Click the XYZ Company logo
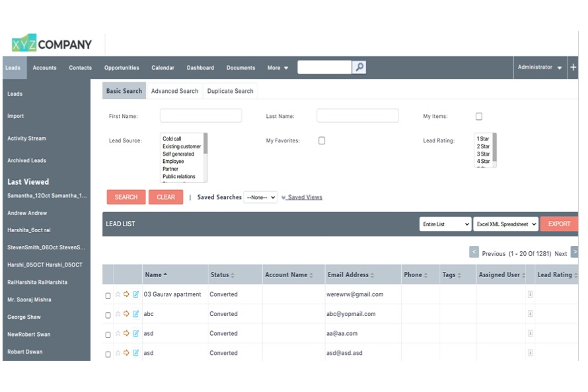This screenshot has width=588, height=392. tap(52, 43)
